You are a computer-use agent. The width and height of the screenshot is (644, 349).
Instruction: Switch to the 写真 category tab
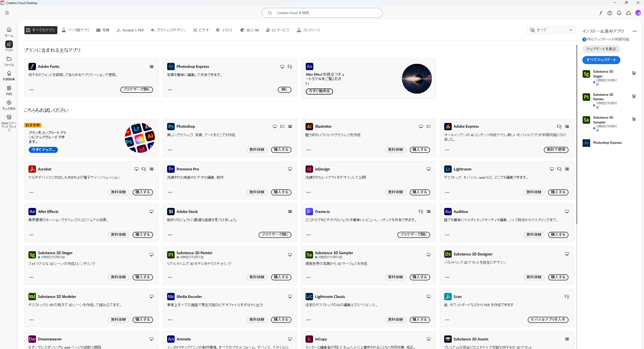click(103, 30)
